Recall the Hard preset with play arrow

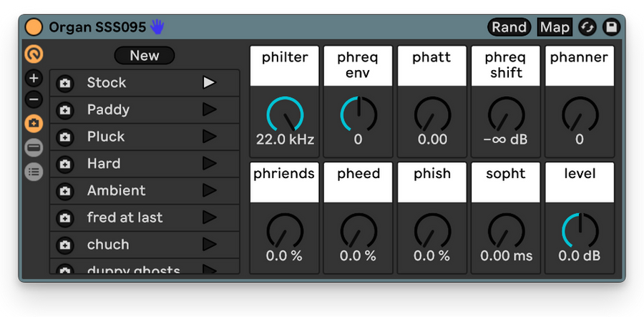click(x=210, y=163)
